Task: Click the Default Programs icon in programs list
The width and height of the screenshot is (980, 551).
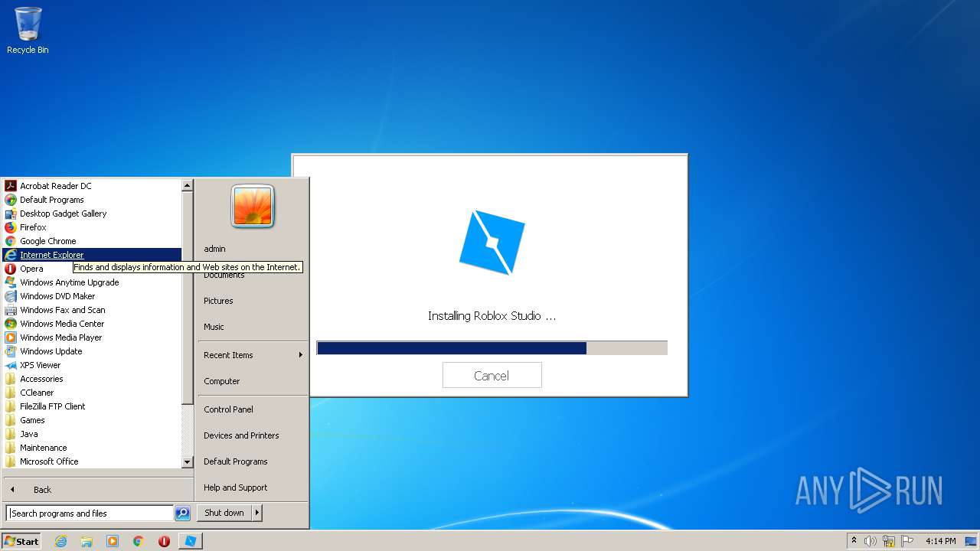Action: [11, 200]
